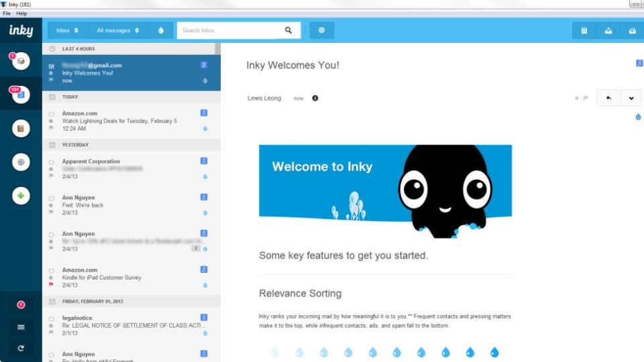Click the green plus add account icon

21,196
